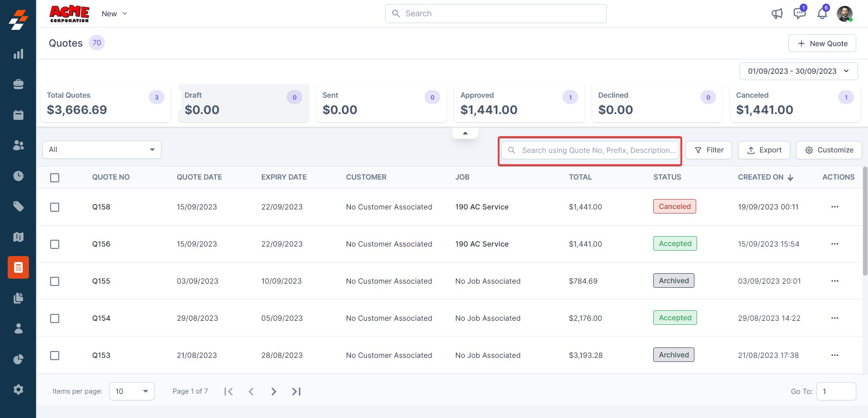
Task: Select the Canceled summary card
Action: tap(794, 103)
